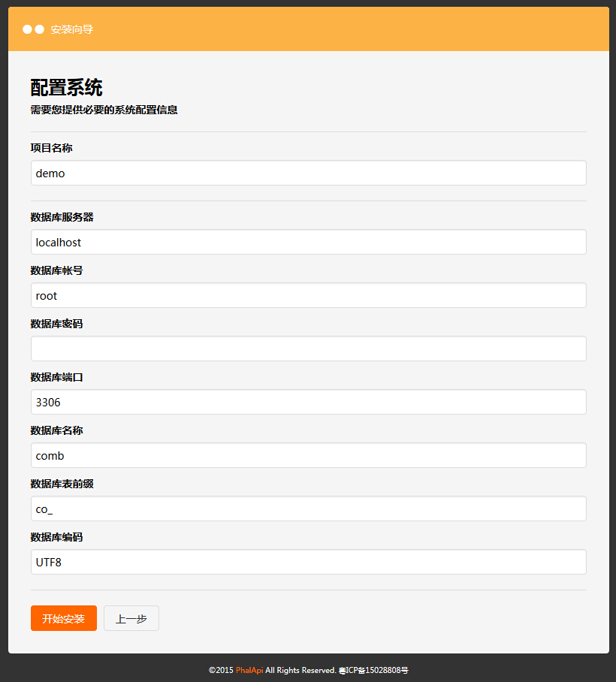The image size is (616, 682).
Task: Click the 项目名称 label
Action: [51, 148]
